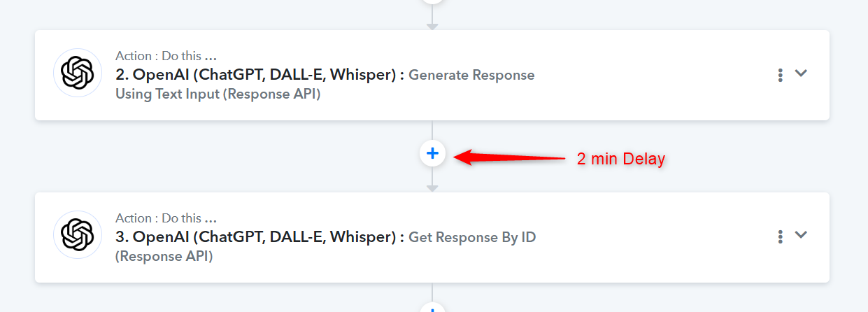Select the title '2. OpenAI (ChatGPT, DALL-E, Whisper)'
This screenshot has height=312, width=868.
click(260, 75)
